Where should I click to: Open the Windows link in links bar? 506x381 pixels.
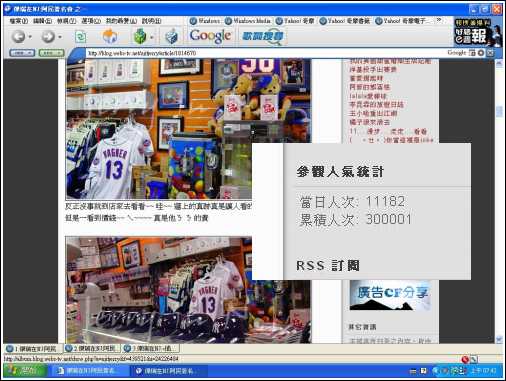point(205,21)
